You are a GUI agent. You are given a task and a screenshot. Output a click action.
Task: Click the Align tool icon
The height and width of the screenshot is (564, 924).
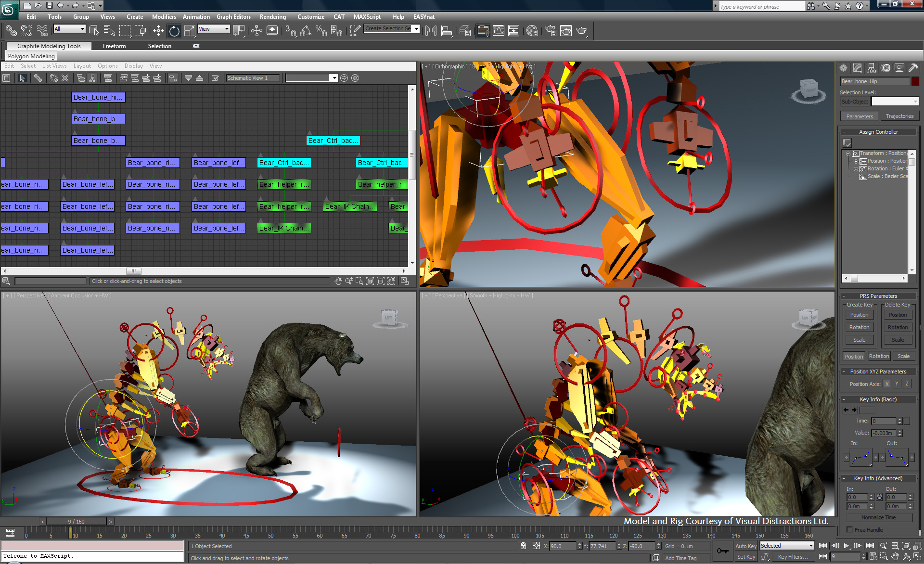(x=447, y=31)
